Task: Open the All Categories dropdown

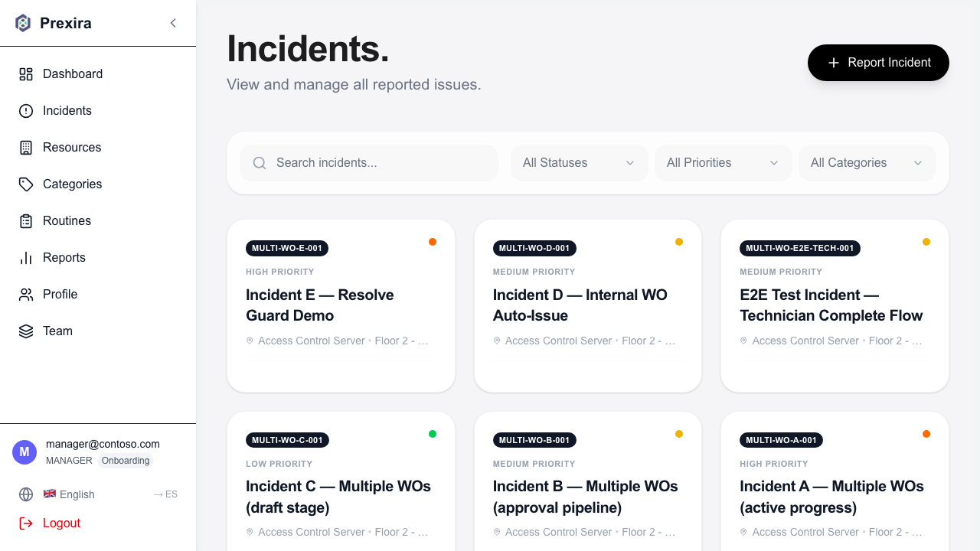Action: (867, 162)
